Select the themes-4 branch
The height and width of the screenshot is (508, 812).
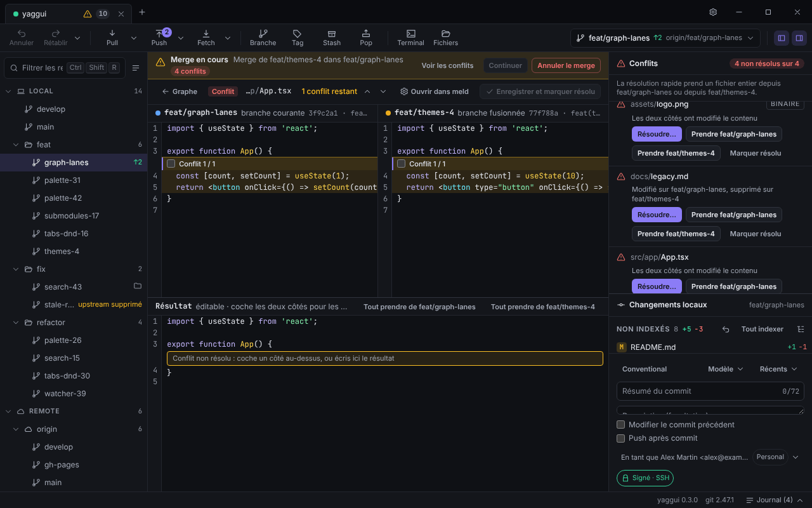(62, 251)
